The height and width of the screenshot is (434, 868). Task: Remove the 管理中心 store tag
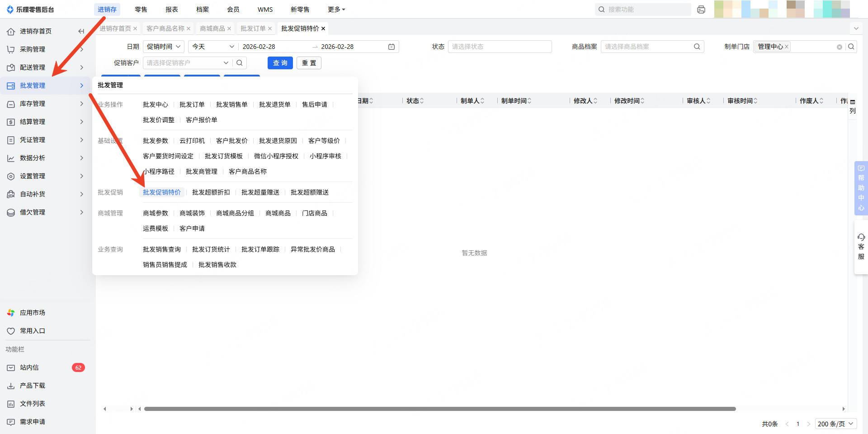[x=787, y=47]
